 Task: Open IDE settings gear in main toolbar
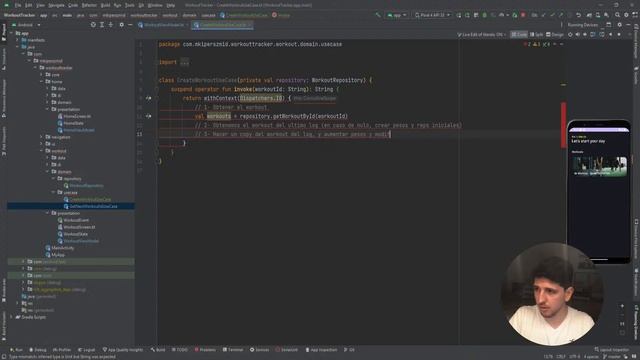tap(626, 15)
